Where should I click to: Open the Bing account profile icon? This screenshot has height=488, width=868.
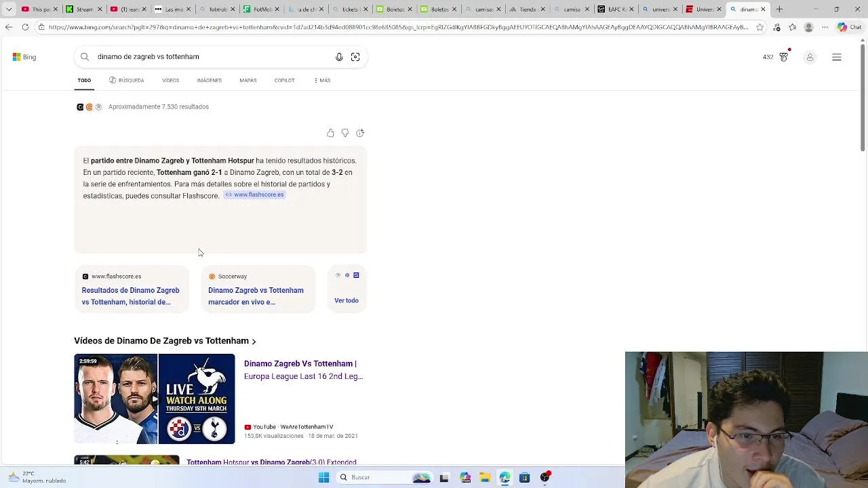[810, 58]
